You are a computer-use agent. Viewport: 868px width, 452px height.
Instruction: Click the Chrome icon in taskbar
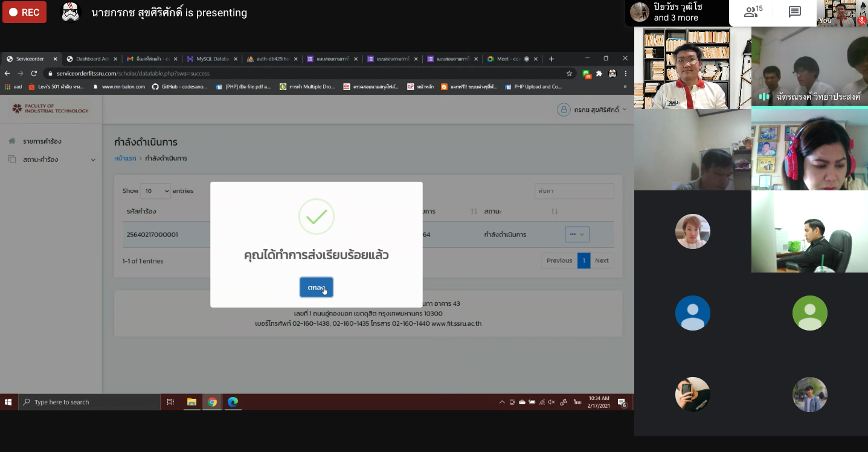click(212, 402)
